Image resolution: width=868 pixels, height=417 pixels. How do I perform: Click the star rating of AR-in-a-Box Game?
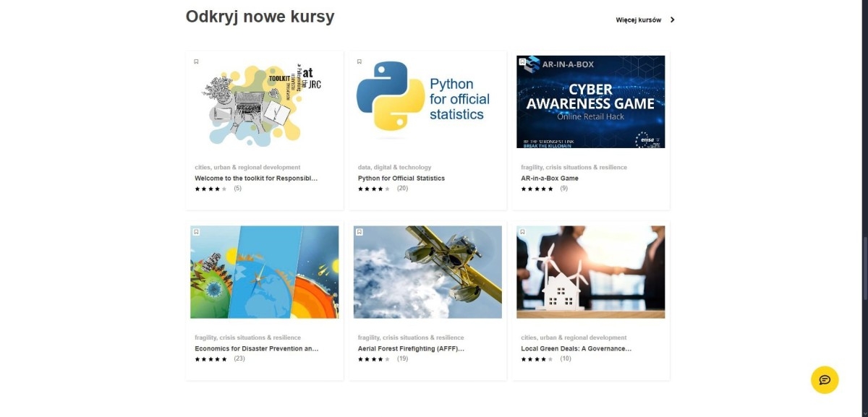(537, 189)
